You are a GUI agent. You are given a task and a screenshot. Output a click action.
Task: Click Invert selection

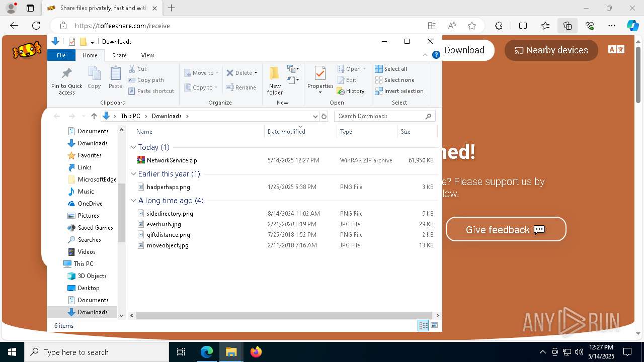pyautogui.click(x=399, y=91)
